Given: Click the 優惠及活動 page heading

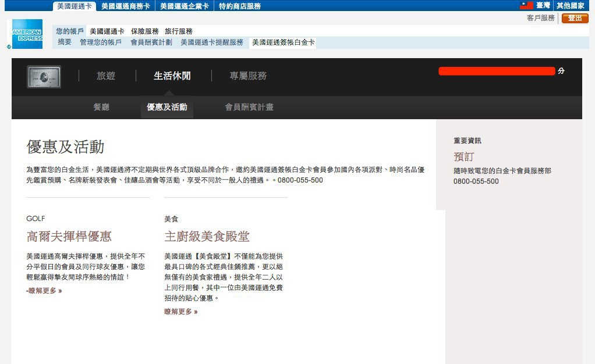Looking at the screenshot, I should 65,147.
